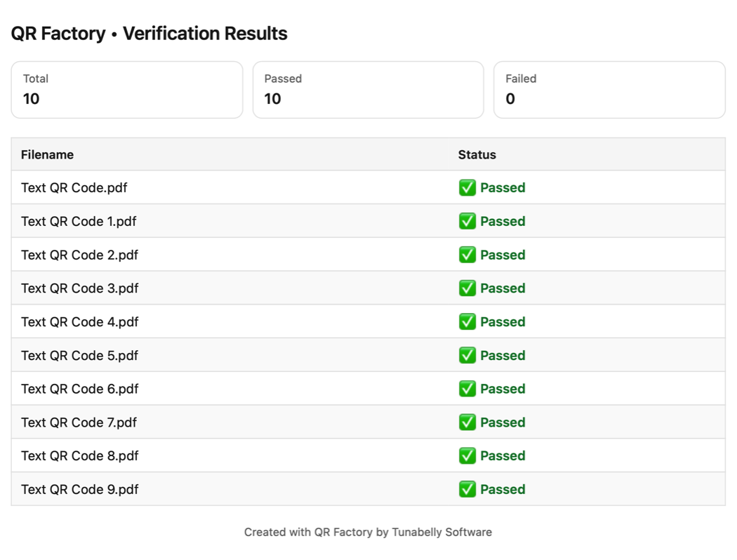
Task: Click green checkmark icon for Text QR Code 5.pdf
Action: (467, 355)
